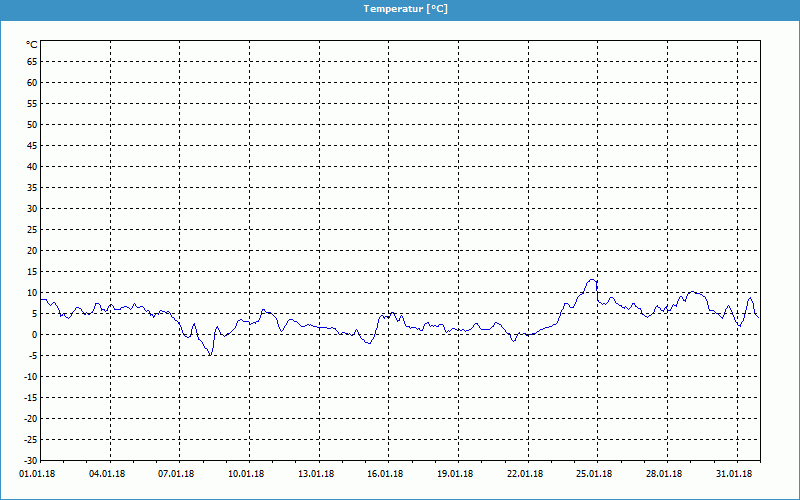Click the 25.01.18 date label
This screenshot has height=500, width=800.
(595, 474)
